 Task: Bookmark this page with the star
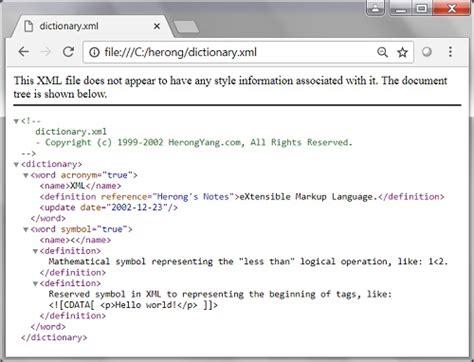(402, 52)
